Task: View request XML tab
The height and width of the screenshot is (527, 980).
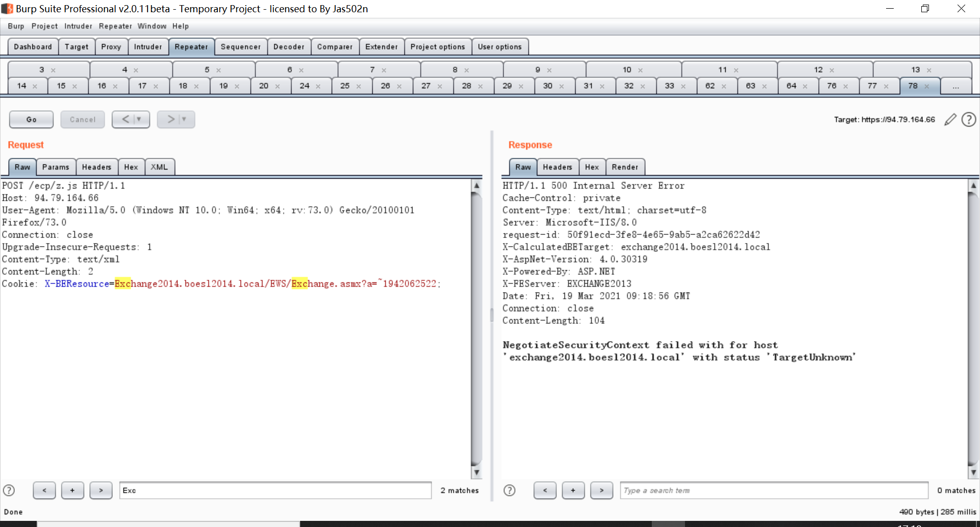Action: [x=159, y=167]
